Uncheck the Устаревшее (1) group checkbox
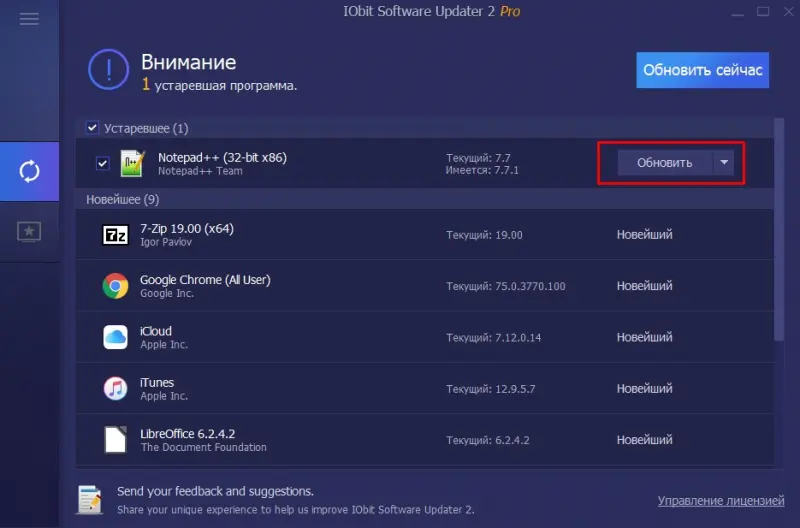 pyautogui.click(x=92, y=128)
